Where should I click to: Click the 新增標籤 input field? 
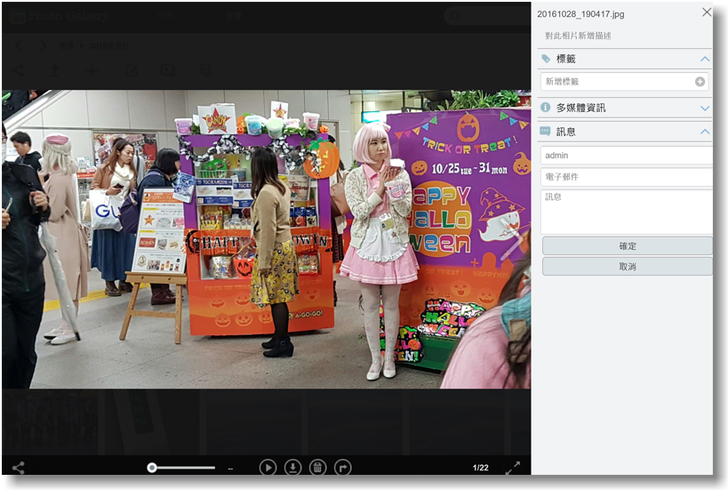[615, 82]
